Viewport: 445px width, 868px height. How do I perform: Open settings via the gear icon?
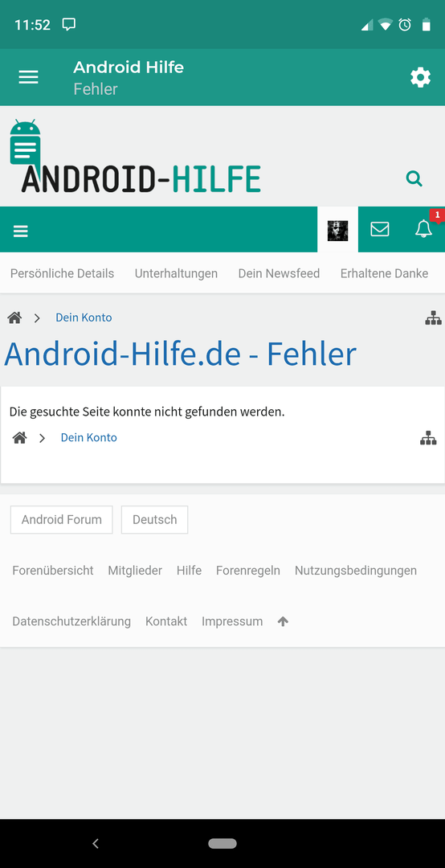[x=420, y=77]
